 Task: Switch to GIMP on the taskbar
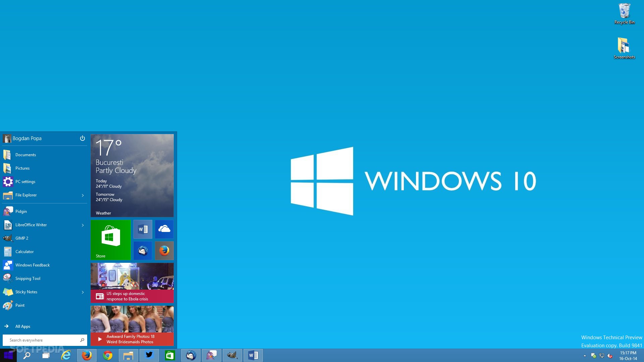pos(232,355)
